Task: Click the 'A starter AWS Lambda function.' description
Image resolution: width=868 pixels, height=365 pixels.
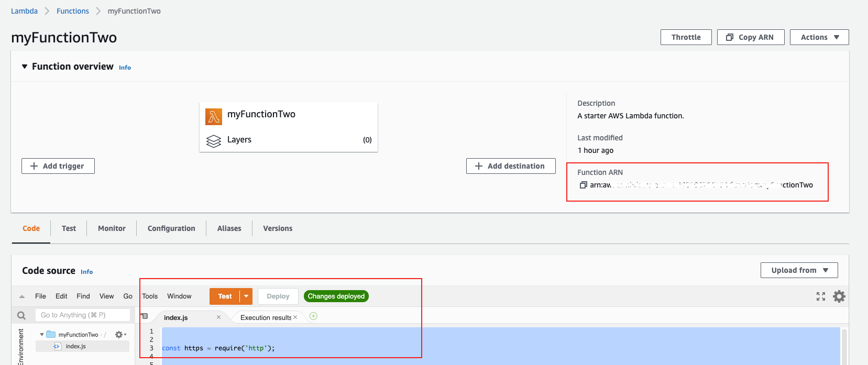Action: click(x=631, y=116)
